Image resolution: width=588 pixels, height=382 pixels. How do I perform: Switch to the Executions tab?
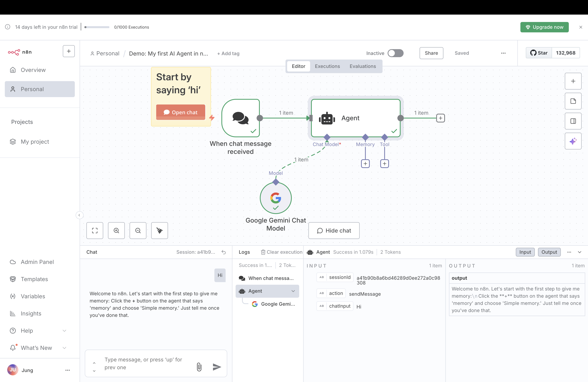(x=327, y=66)
